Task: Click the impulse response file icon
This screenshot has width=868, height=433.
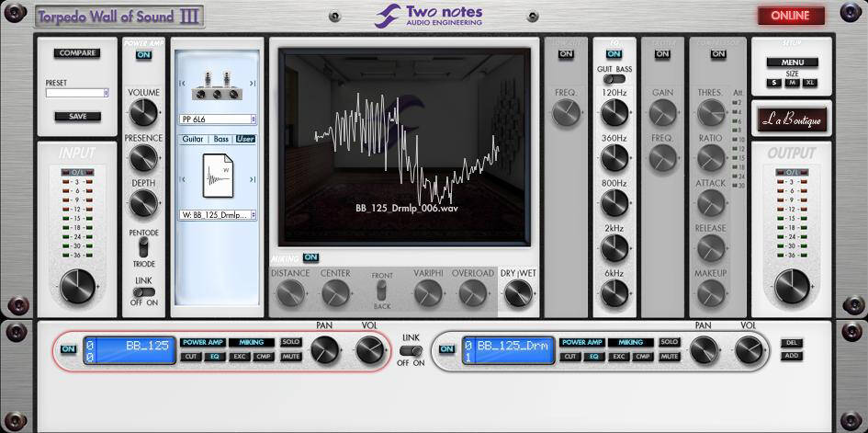Action: pos(218,176)
